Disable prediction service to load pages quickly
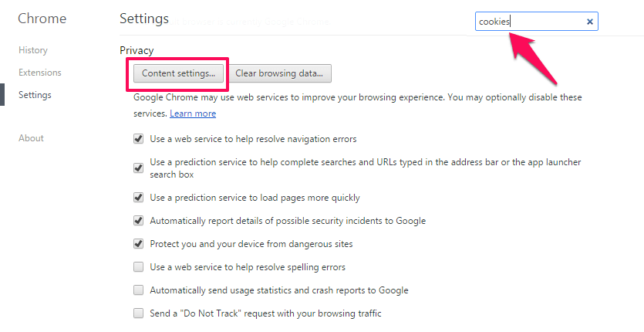Image resolution: width=644 pixels, height=332 pixels. tap(138, 198)
